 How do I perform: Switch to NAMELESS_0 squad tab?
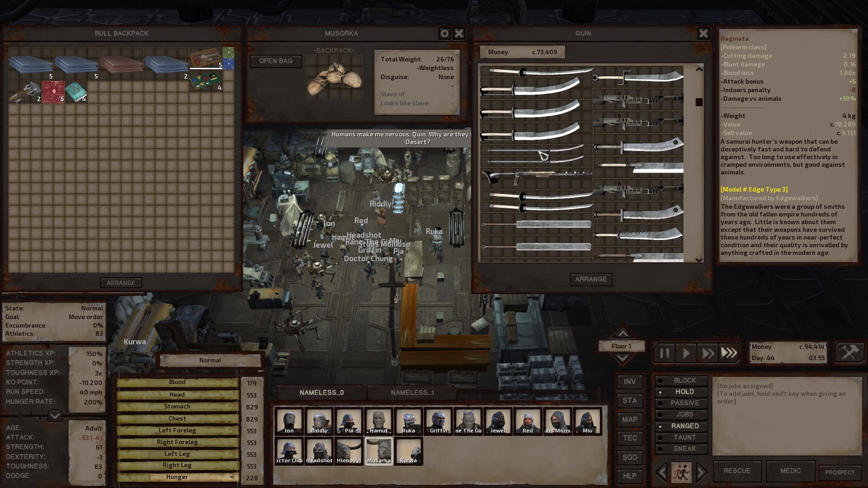(x=321, y=393)
